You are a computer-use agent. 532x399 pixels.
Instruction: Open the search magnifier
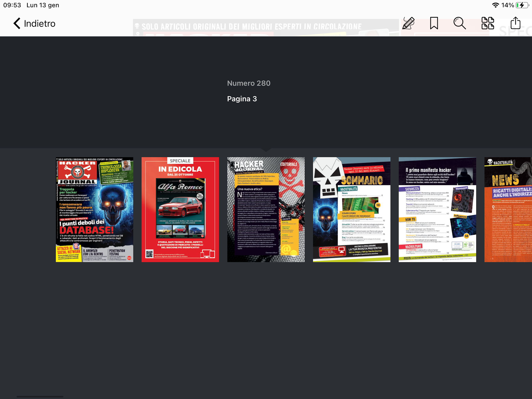(460, 23)
